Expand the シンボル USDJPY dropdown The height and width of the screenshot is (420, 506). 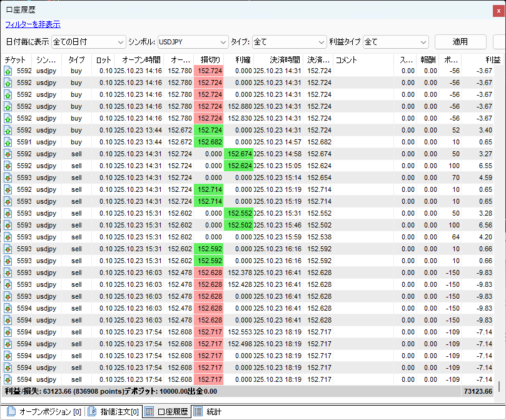pyautogui.click(x=192, y=42)
